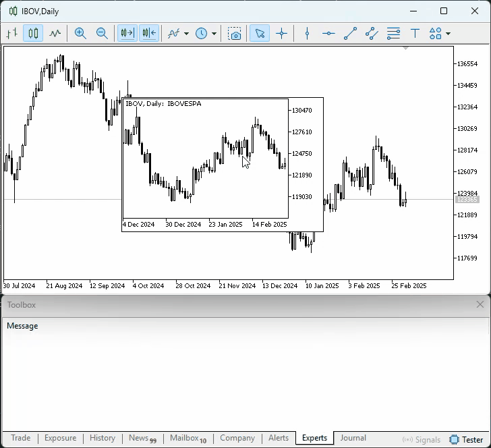Viewport: 491px width, 448px height.
Task: Select the crosshair tool
Action: tap(281, 33)
